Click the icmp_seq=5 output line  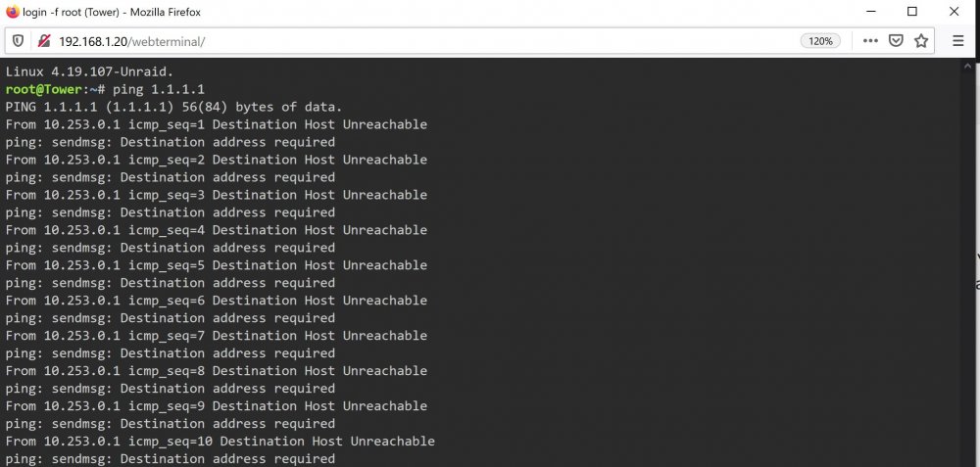217,264
